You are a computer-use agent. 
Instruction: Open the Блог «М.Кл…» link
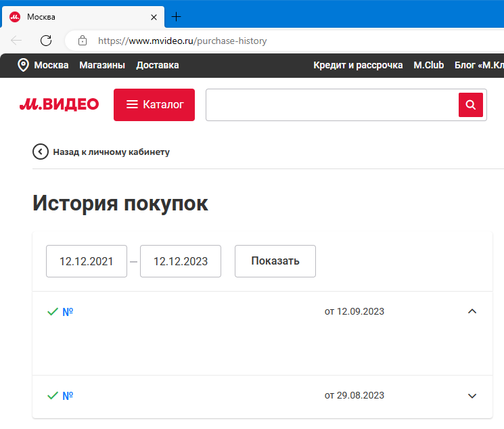tap(479, 65)
